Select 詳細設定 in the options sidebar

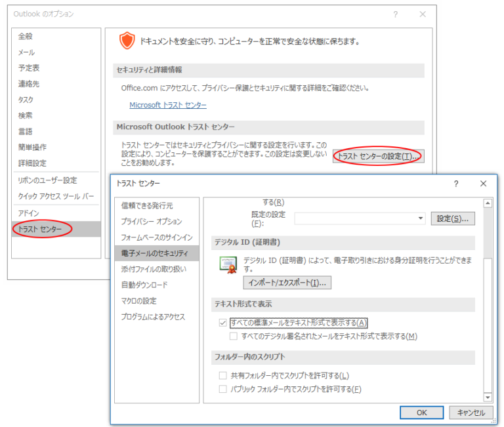(32, 163)
